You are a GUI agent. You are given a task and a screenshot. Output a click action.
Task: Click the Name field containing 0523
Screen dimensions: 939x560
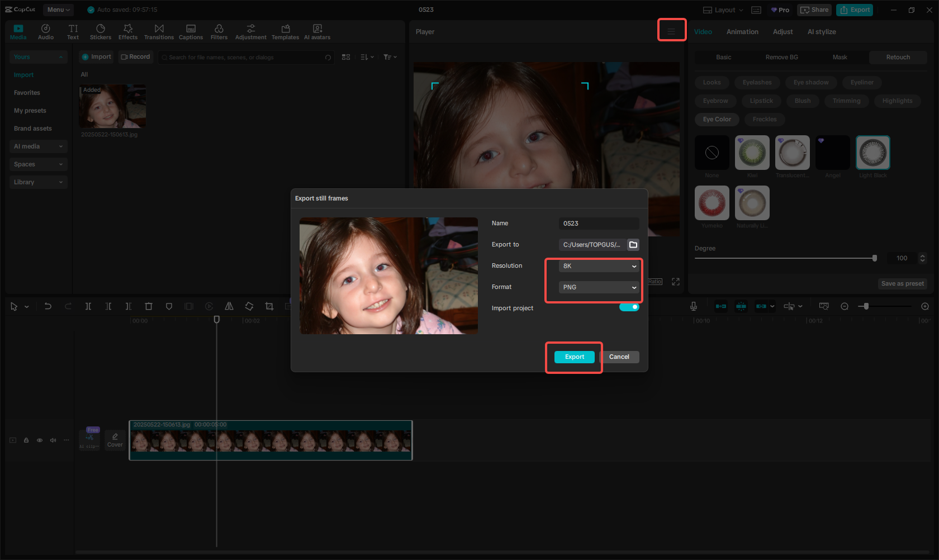(599, 224)
